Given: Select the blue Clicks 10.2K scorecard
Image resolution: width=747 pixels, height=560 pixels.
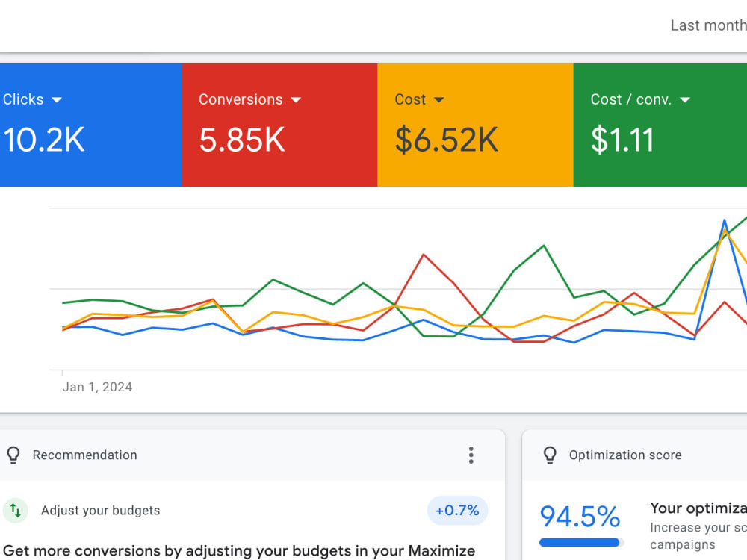Looking at the screenshot, I should point(90,125).
